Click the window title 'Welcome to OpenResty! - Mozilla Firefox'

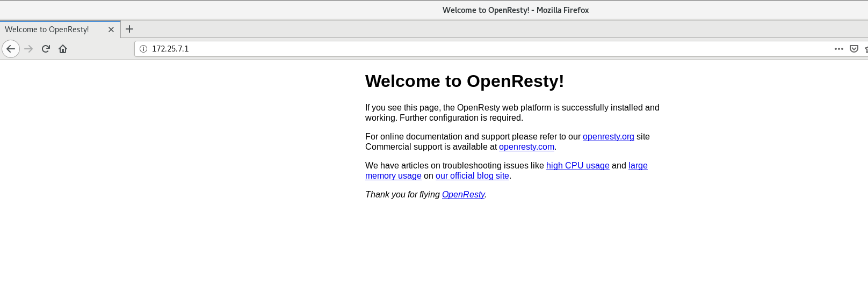pos(516,10)
